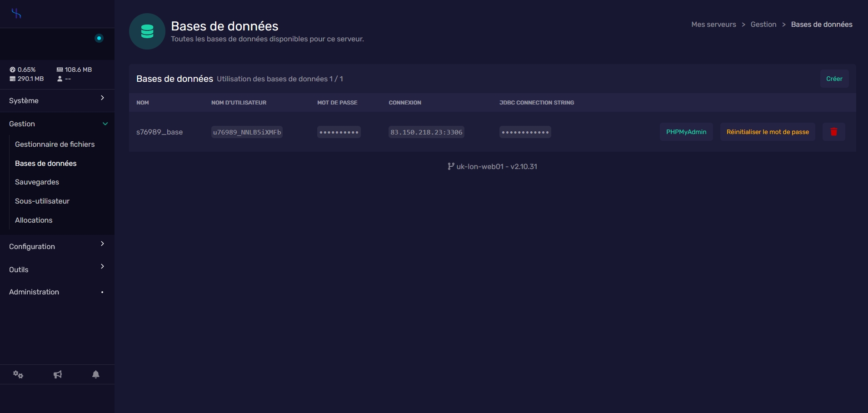Image resolution: width=868 pixels, height=413 pixels.
Task: Open PHPMyAdmin for s76989_base
Action: (x=686, y=132)
